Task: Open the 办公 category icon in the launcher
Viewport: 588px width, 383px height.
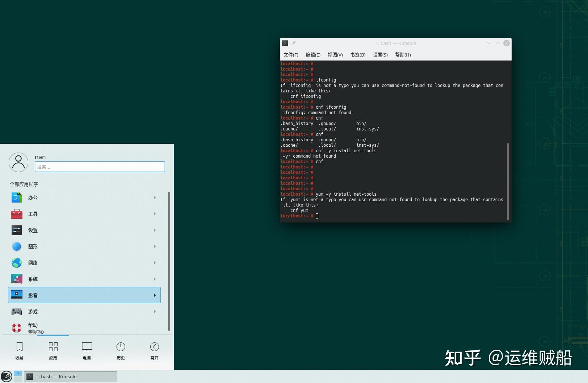Action: (16, 197)
